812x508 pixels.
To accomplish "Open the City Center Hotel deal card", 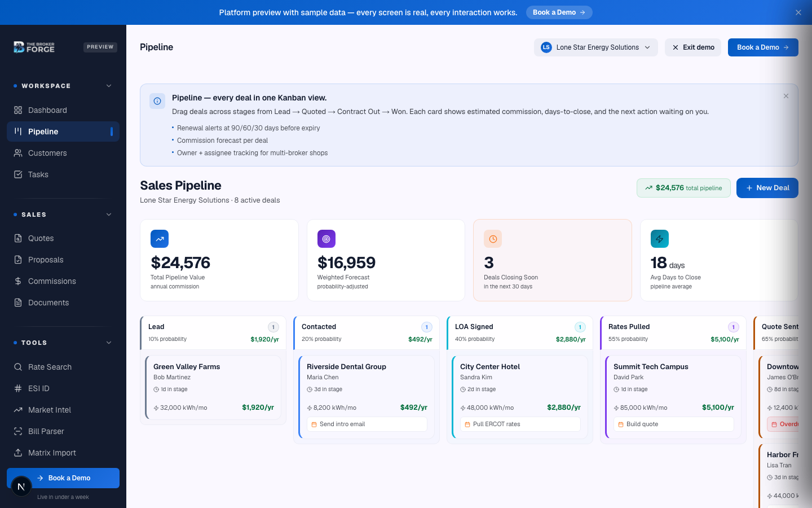I will coord(520,397).
